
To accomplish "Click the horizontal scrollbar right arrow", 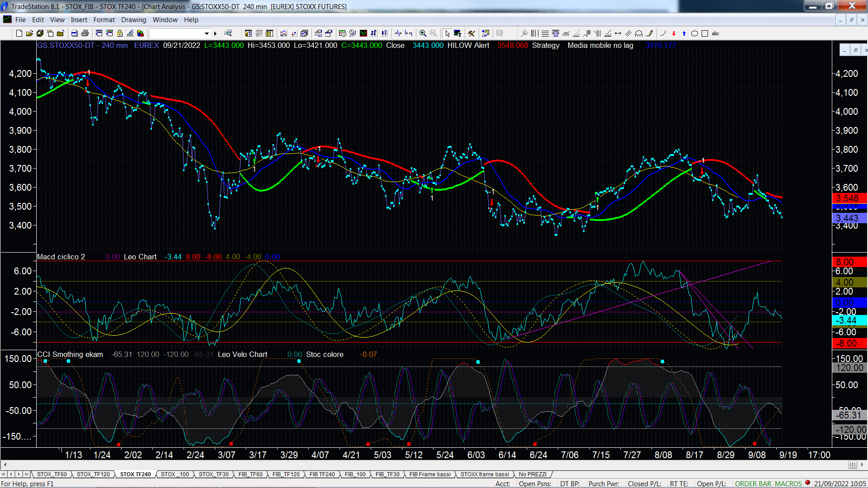I will pyautogui.click(x=862, y=465).
